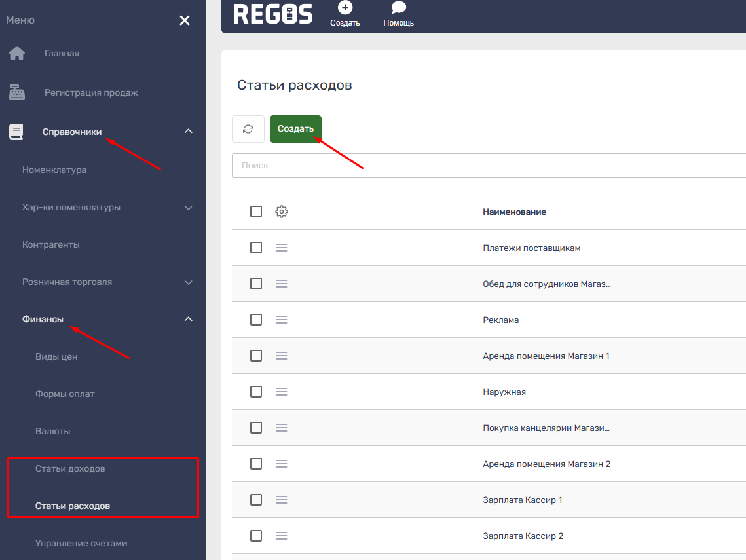This screenshot has height=560, width=746.
Task: Click the cash register icon for Регистрация продаж
Action: 16,93
